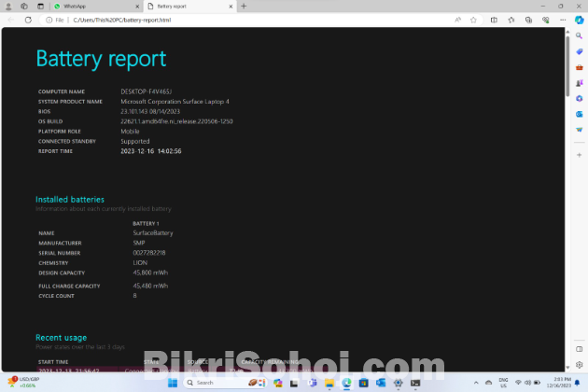The image size is (588, 392).
Task: Close the WhatsApp tab
Action: click(x=137, y=7)
